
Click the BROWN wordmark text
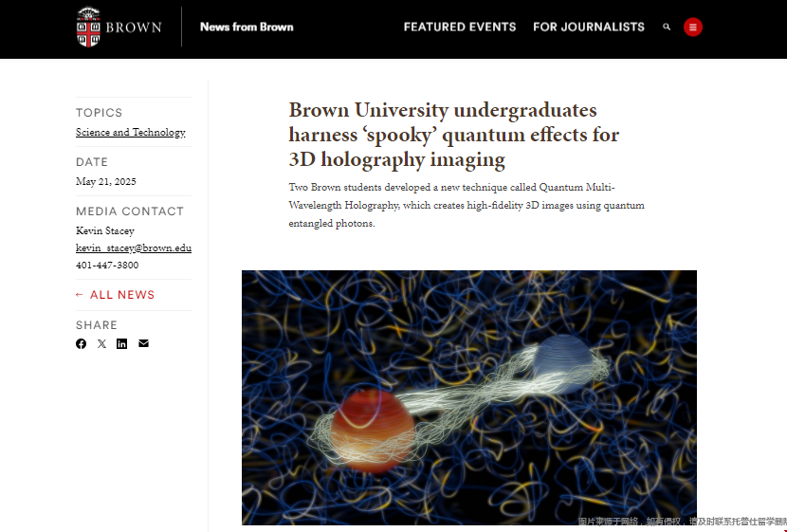point(134,28)
